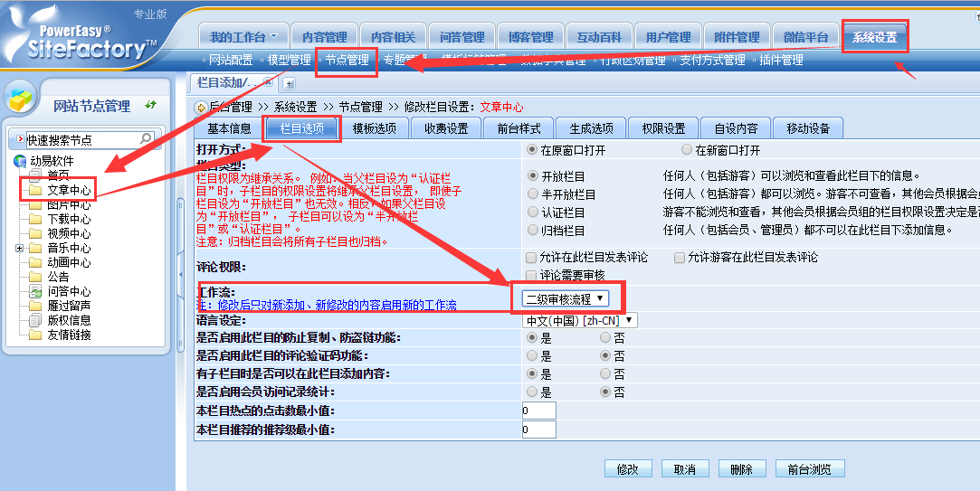This screenshot has height=491, width=980.
Task: Click the folder icon of 视频中心
Action: coord(35,233)
